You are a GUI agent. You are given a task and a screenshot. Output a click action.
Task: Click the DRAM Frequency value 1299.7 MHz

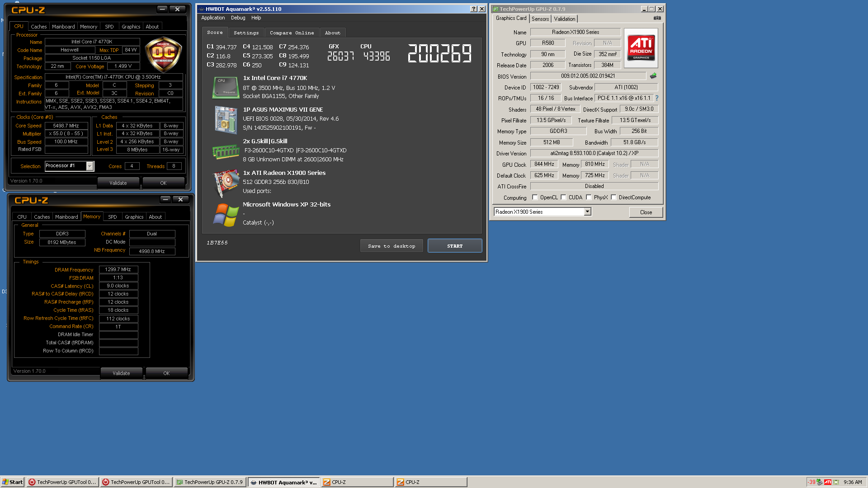point(118,269)
